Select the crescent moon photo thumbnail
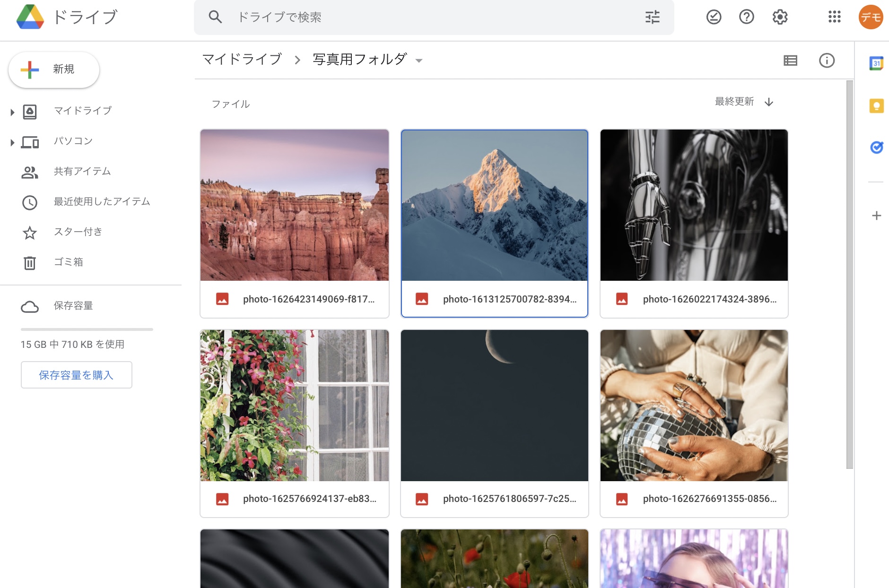 coord(494,405)
